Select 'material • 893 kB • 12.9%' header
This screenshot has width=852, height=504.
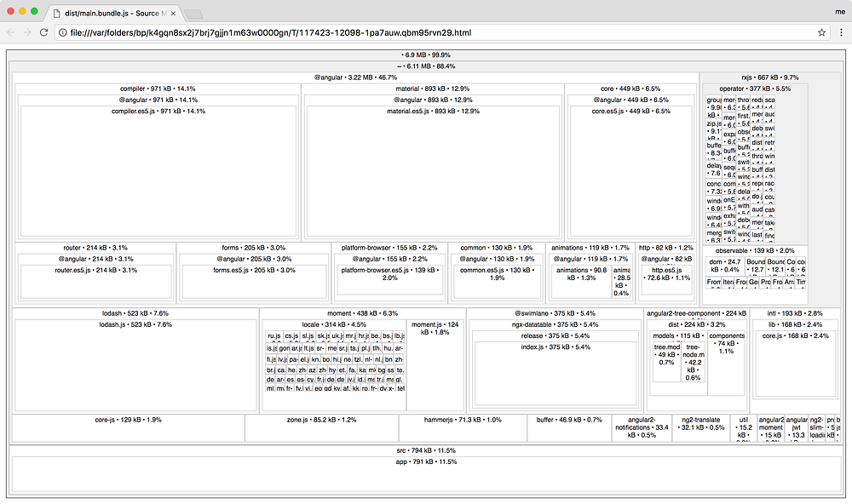tap(433, 89)
